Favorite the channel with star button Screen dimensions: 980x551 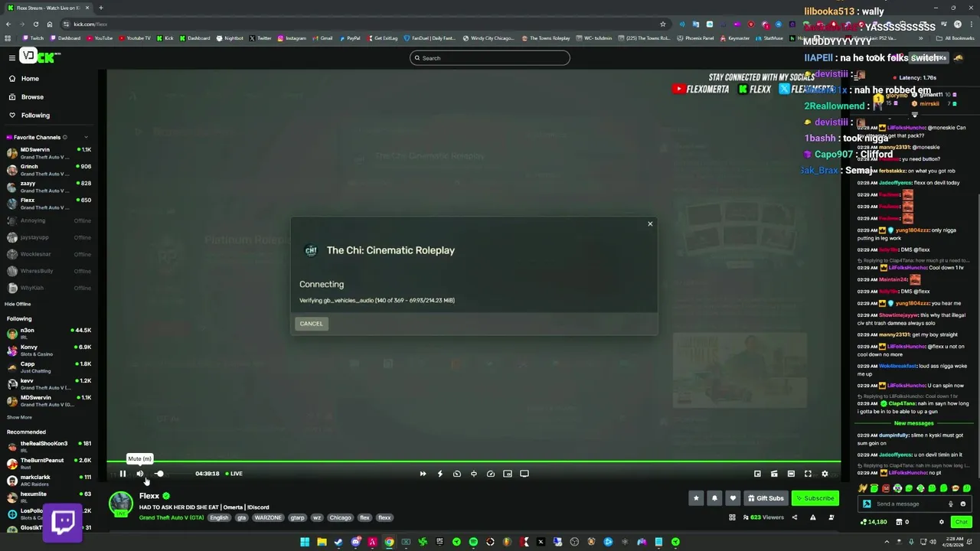[x=696, y=498]
